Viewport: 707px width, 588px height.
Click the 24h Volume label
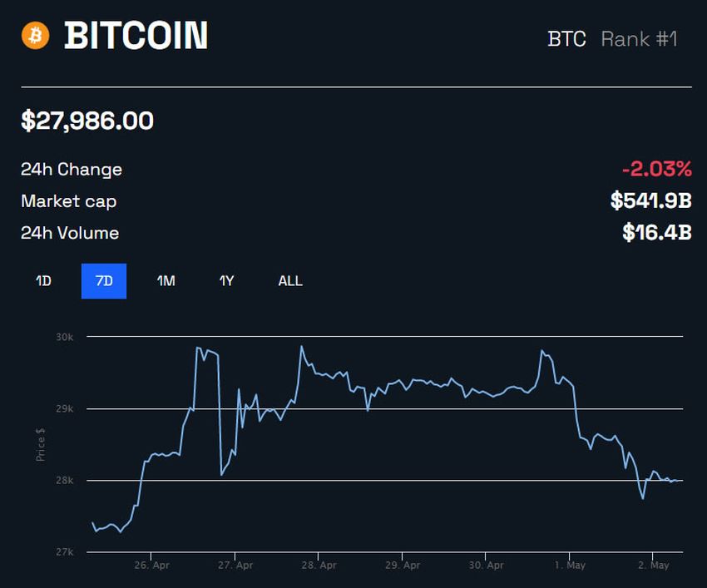pyautogui.click(x=70, y=234)
